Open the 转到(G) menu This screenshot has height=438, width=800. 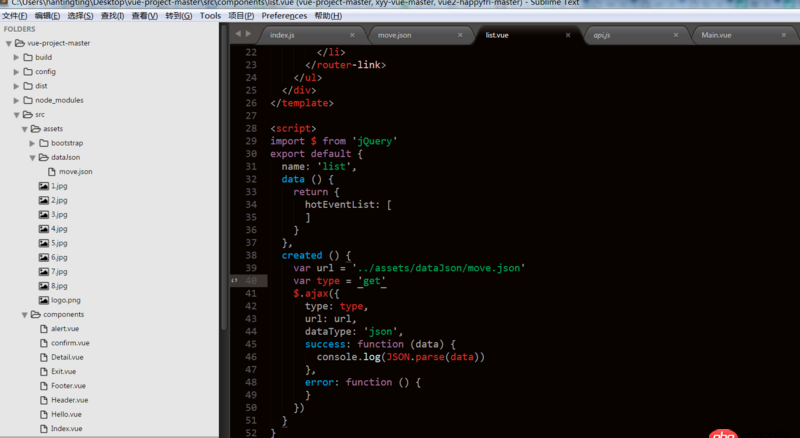click(179, 16)
